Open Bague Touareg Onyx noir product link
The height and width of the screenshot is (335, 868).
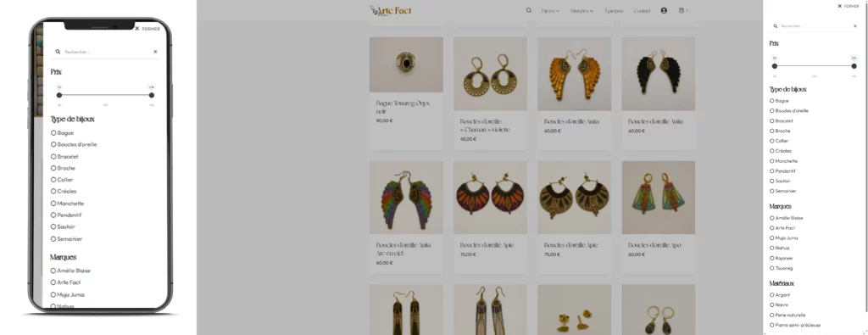point(403,107)
